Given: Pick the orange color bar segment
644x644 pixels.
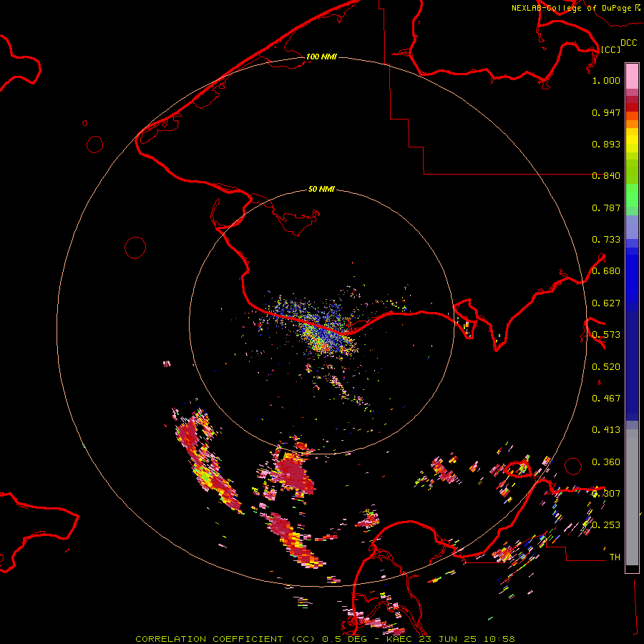Looking at the screenshot, I should 632,124.
